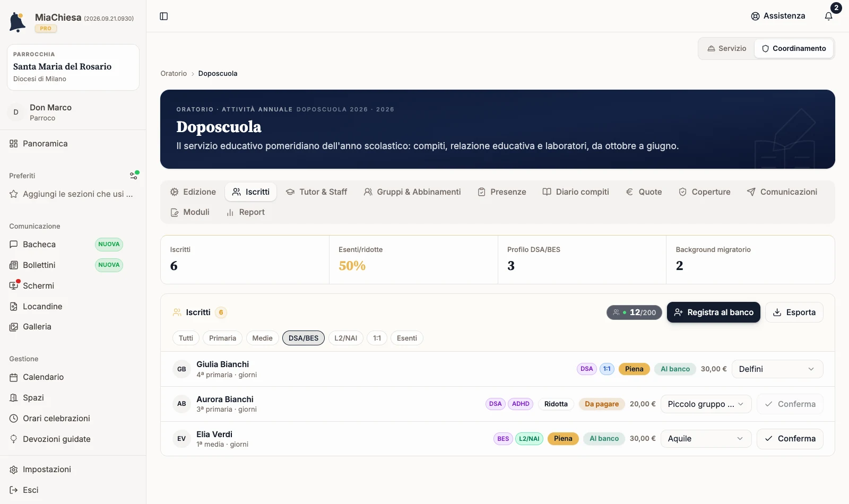Click the D avatar of Don Marco

point(16,112)
